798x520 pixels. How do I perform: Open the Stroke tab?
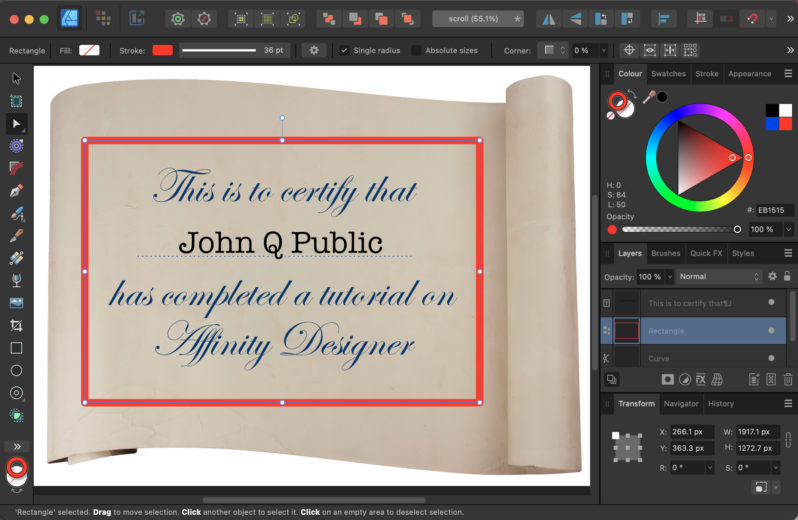pos(707,74)
